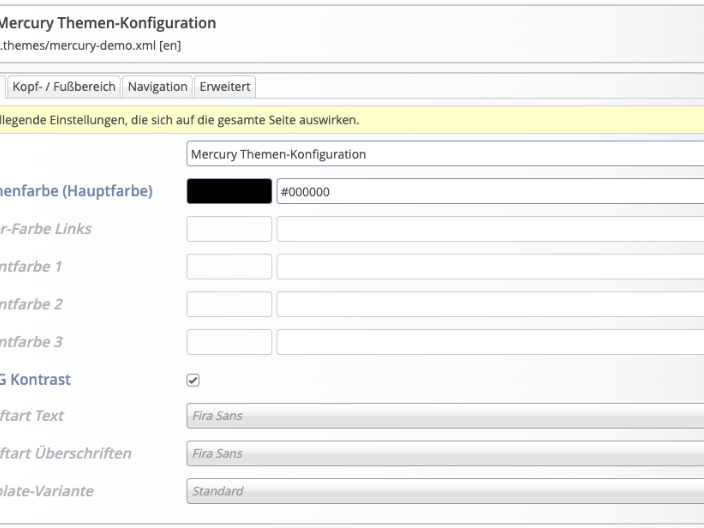Open the Erweitert tab

click(225, 87)
